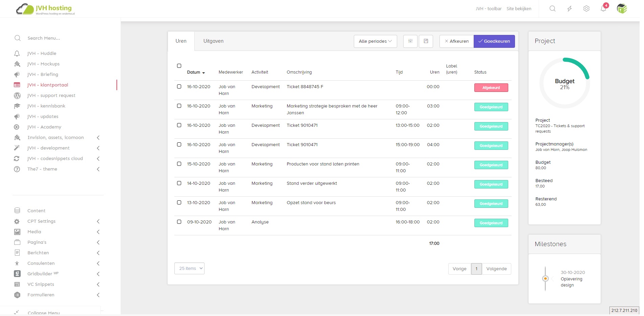The image size is (644, 316).
Task: Open the Alle periodes dropdown
Action: [x=375, y=41]
